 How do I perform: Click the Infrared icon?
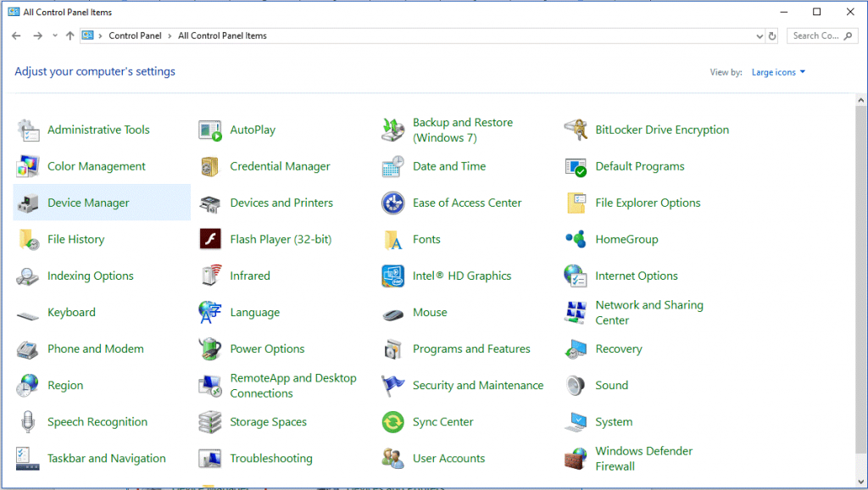tap(210, 276)
